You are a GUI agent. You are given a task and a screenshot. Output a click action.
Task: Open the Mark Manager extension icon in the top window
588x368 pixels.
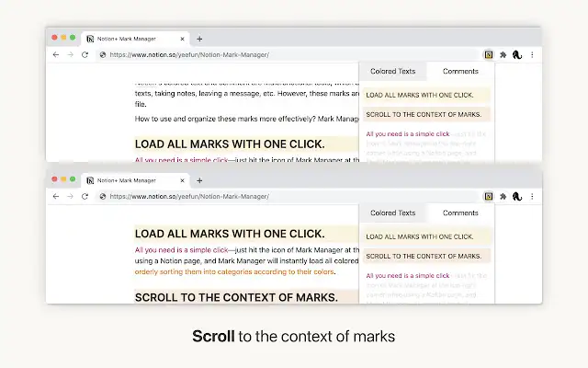488,55
